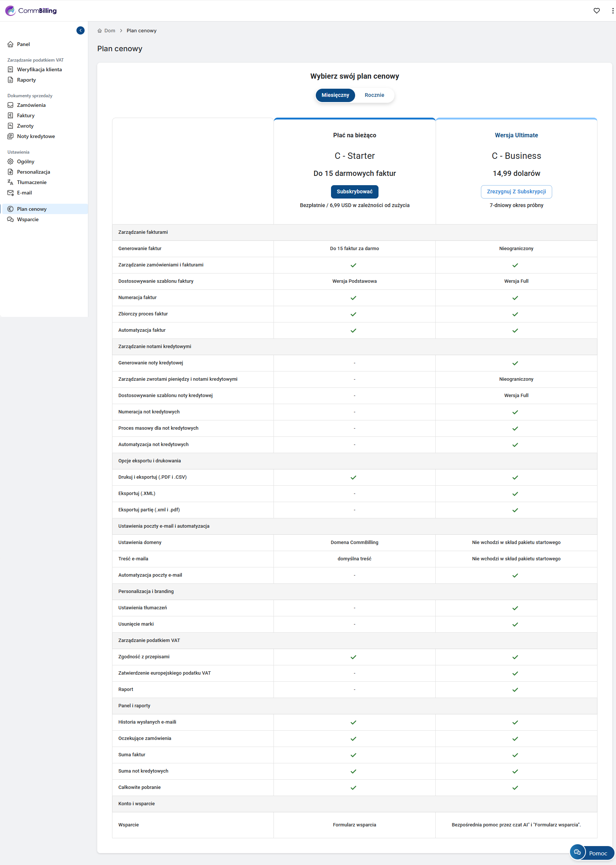The height and width of the screenshot is (865, 616).
Task: Click Zrezygnuj Z Subskrypcji button
Action: point(516,192)
